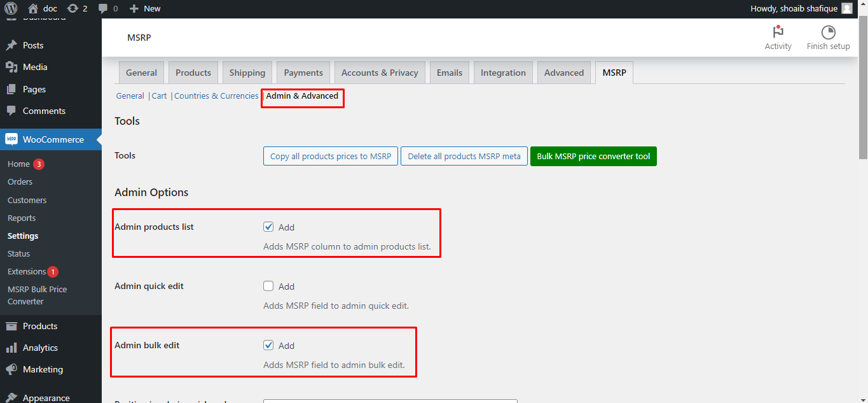
Task: Enable the Admin quick edit Add checkbox
Action: (x=268, y=286)
